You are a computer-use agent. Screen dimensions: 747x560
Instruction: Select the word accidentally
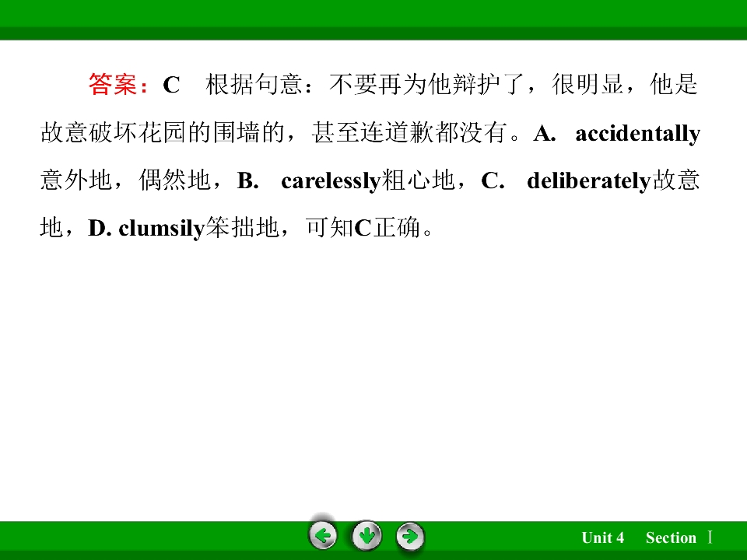point(637,134)
